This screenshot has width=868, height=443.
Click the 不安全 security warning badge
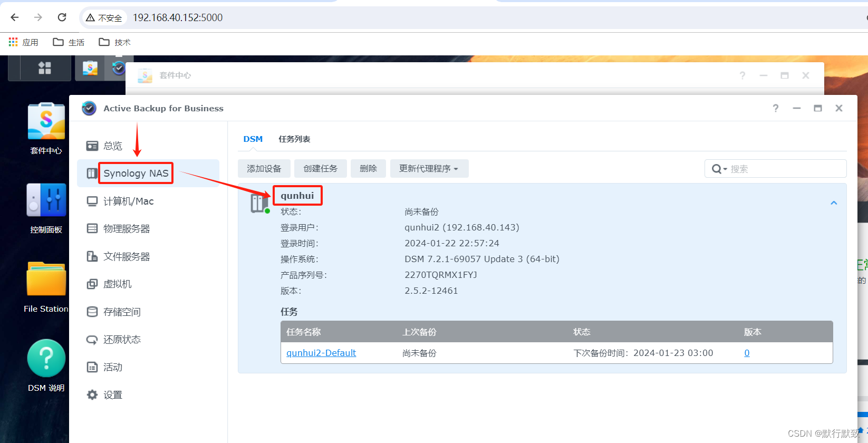(x=104, y=18)
